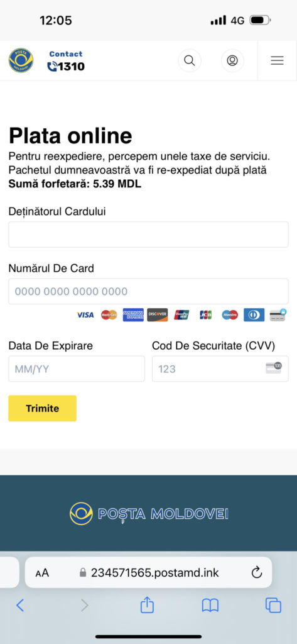Open the hamburger menu
Screen dimensions: 297x644
(x=278, y=60)
